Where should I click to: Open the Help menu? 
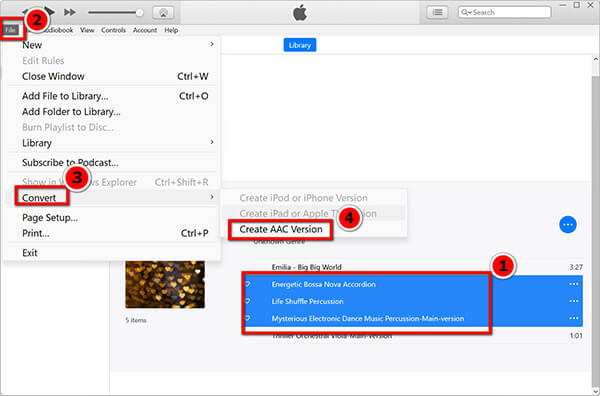tap(171, 30)
